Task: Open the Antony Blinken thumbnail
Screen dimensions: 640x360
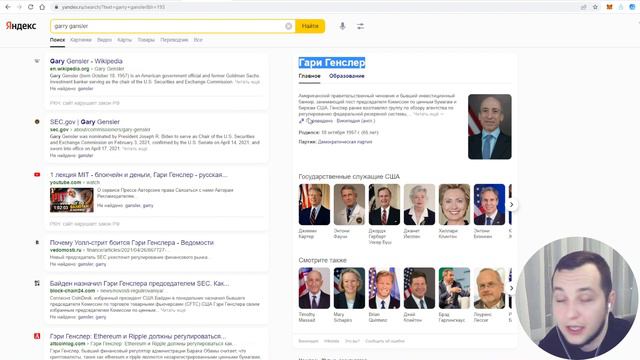Action: click(x=489, y=204)
